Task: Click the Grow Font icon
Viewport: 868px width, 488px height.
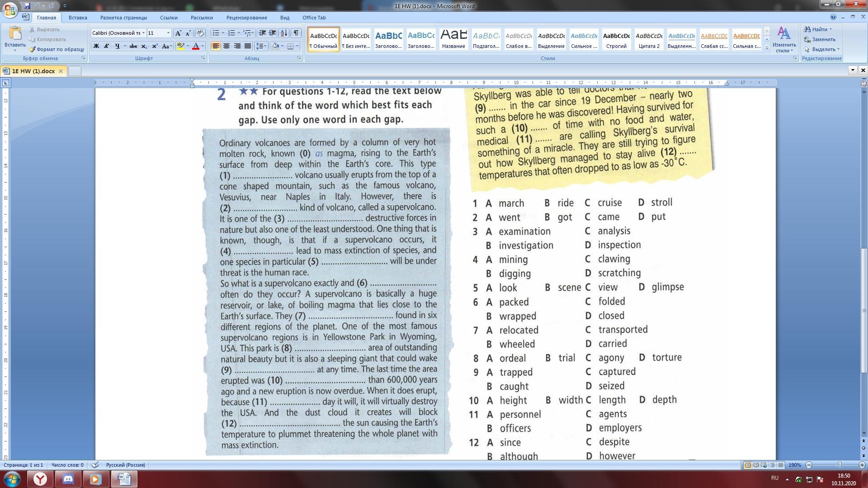Action: pyautogui.click(x=178, y=33)
